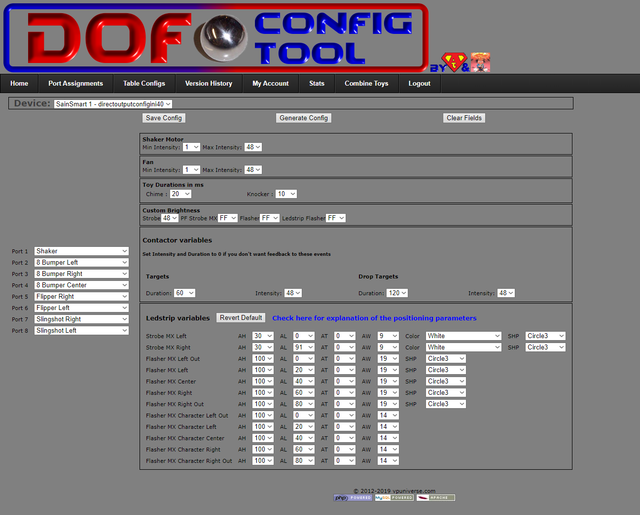640x515 pixels.
Task: Open Strobe MX Right Color dropdown
Action: pos(463,347)
